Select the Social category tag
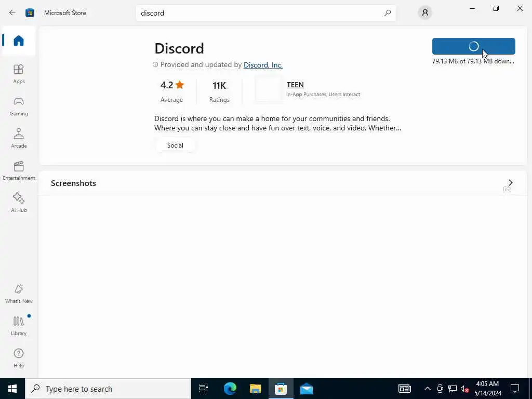This screenshot has height=399, width=532. click(x=175, y=145)
